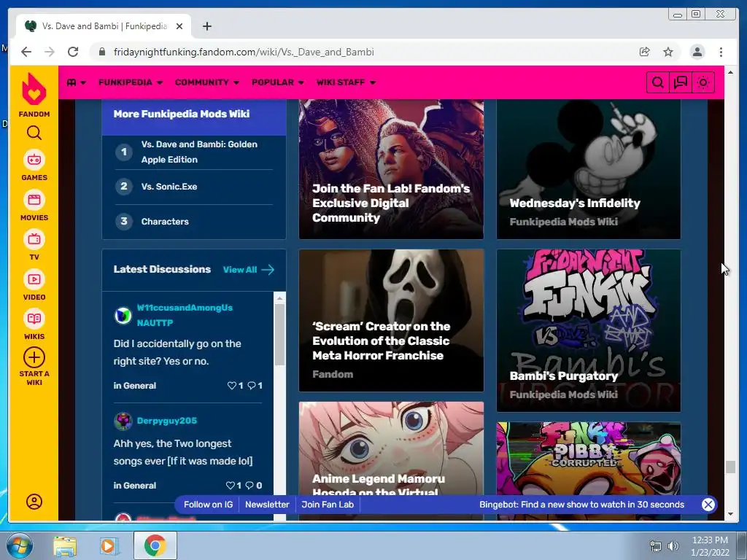The height and width of the screenshot is (560, 747).
Task: Open the Chrome three-dot menu
Action: 721,52
